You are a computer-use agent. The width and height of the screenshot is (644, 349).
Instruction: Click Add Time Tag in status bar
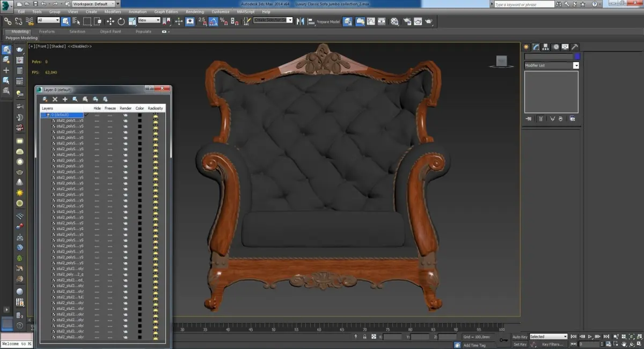474,345
